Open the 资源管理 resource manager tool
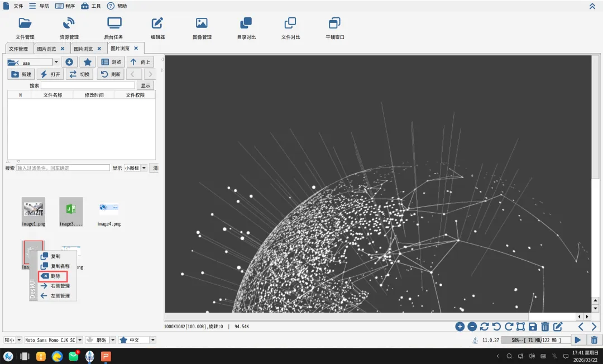 [x=69, y=28]
